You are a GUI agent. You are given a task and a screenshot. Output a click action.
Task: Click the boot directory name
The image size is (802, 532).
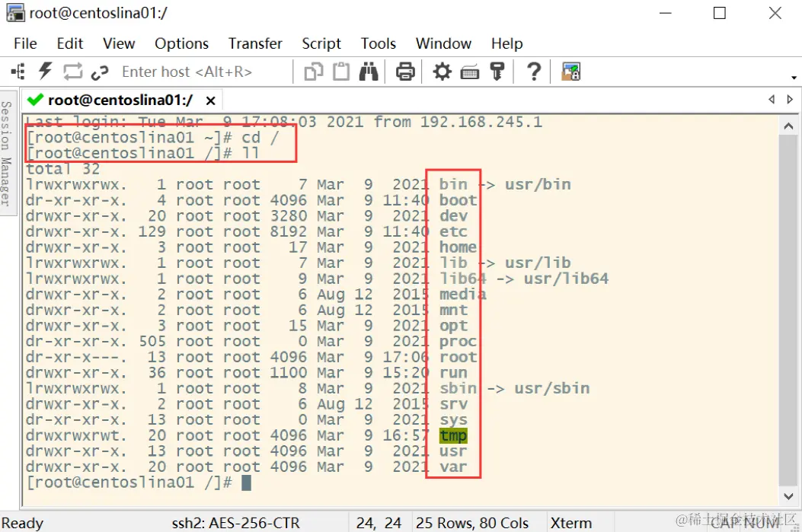(459, 200)
